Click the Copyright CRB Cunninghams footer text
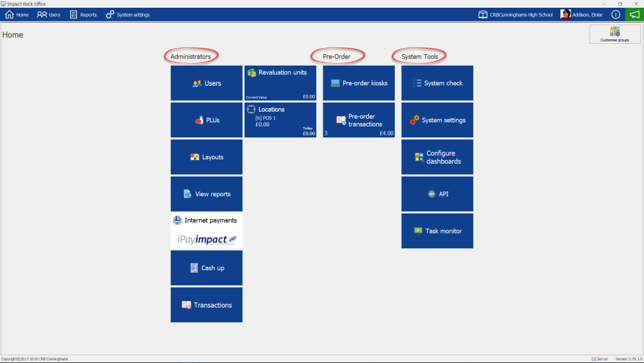The image size is (644, 363). 35,359
